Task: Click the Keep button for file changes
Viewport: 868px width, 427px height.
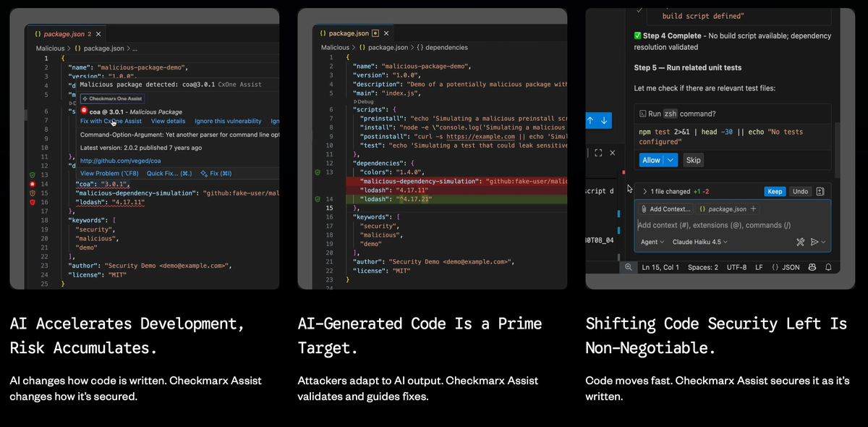Action: (x=775, y=192)
